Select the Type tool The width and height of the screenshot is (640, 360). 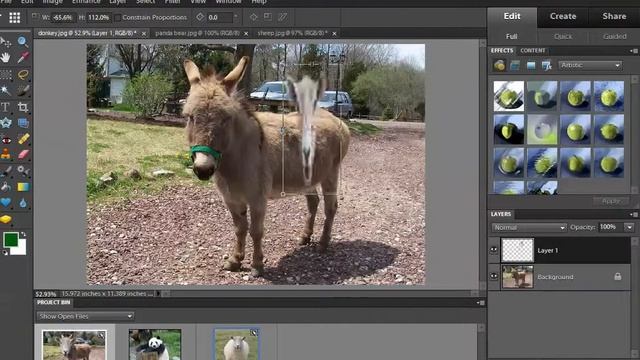(x=5, y=107)
